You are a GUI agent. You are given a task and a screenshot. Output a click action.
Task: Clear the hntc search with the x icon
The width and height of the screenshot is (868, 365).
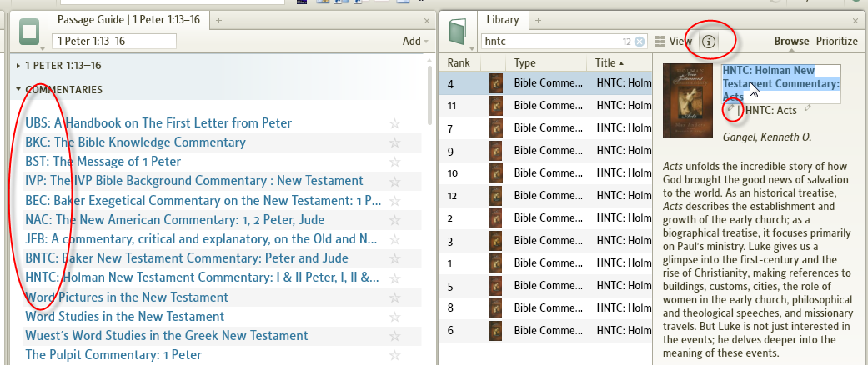640,42
